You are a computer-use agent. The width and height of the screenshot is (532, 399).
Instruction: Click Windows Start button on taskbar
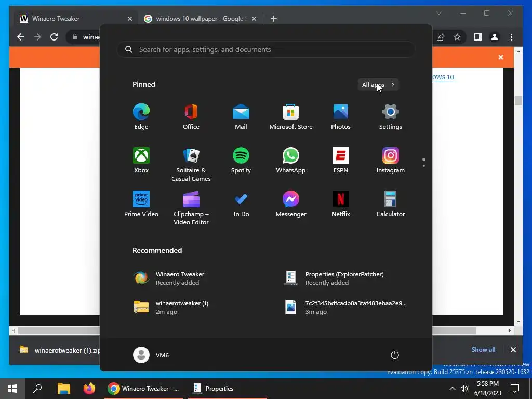pos(12,389)
